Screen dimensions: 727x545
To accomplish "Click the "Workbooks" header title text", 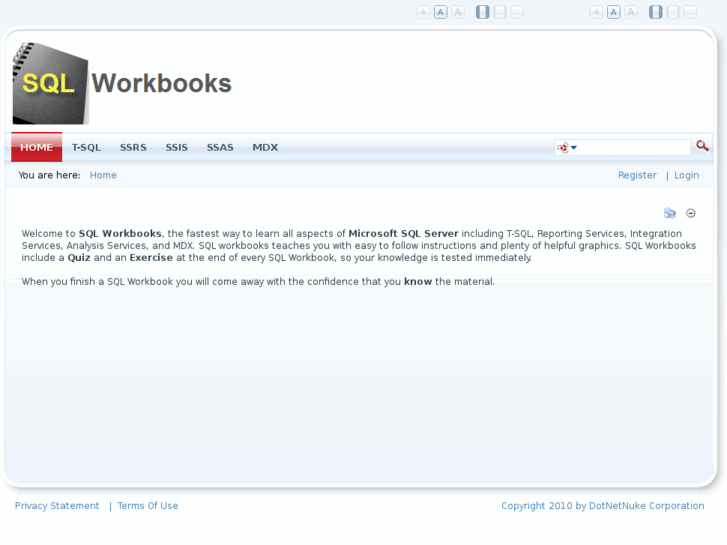I will [161, 83].
